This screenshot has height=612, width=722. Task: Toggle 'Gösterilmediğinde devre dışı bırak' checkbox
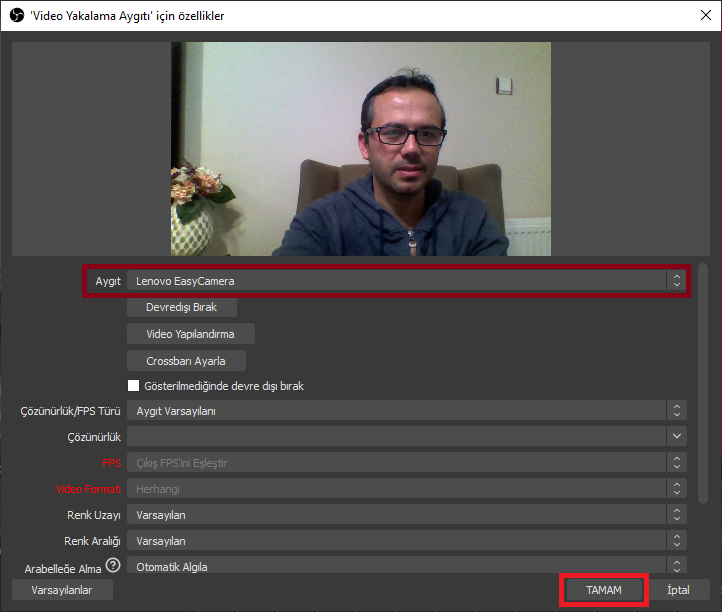pyautogui.click(x=134, y=385)
